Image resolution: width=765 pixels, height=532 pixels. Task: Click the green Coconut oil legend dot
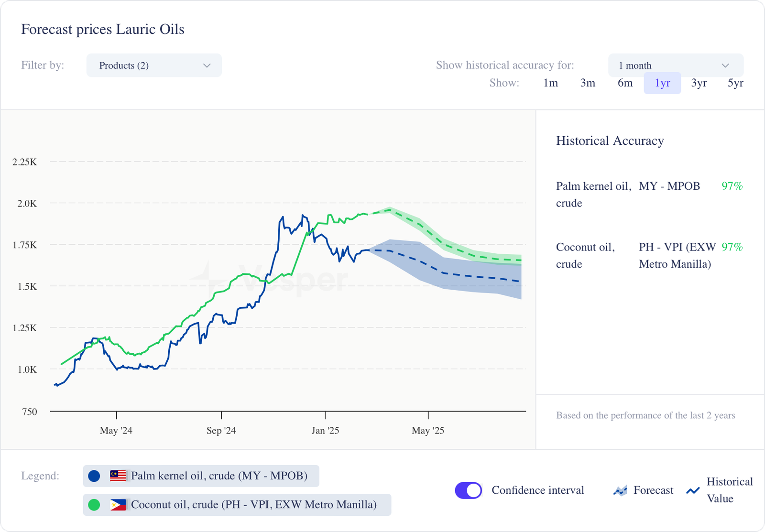(94, 505)
